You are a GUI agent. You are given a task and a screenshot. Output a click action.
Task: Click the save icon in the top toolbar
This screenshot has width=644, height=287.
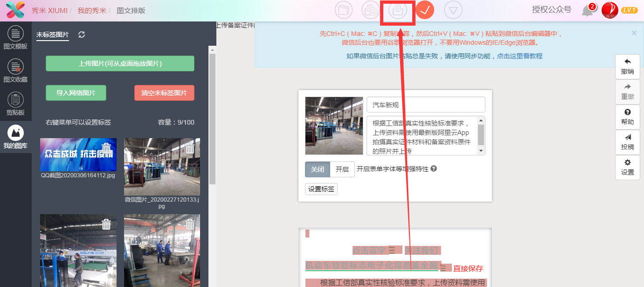[398, 10]
